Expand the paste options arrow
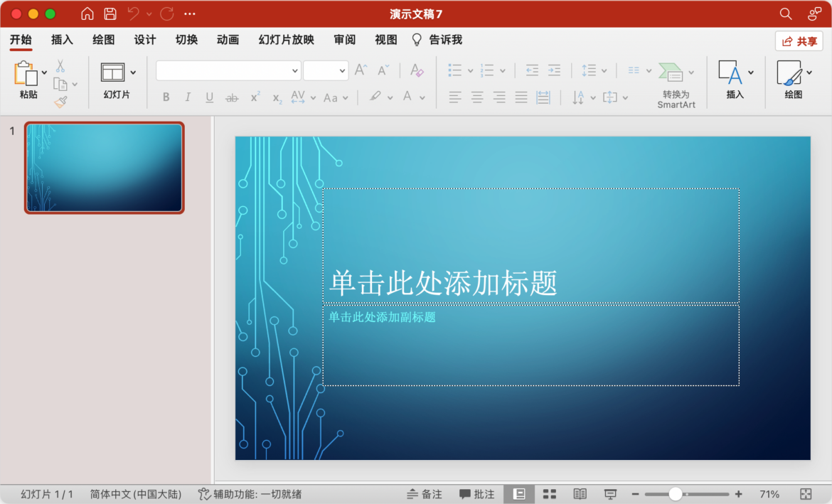Image resolution: width=832 pixels, height=504 pixels. (x=44, y=73)
